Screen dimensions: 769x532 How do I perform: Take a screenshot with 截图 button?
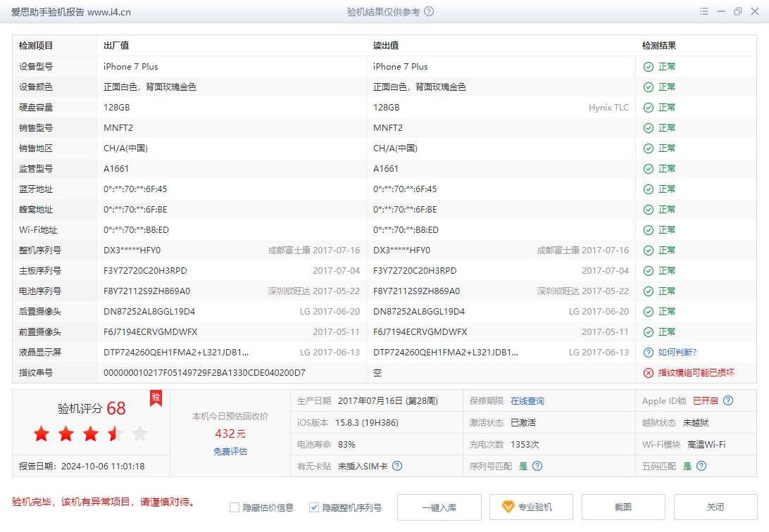point(623,507)
